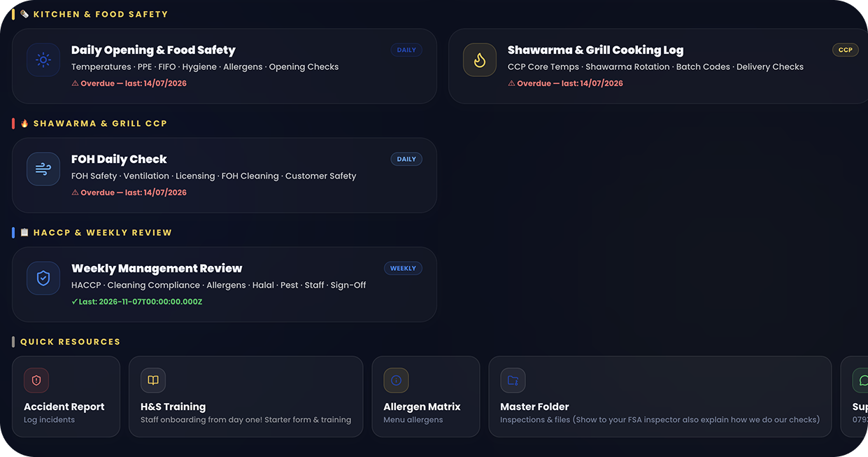Click the folder icon for Master Folder
This screenshot has width=868, height=457.
pos(513,381)
